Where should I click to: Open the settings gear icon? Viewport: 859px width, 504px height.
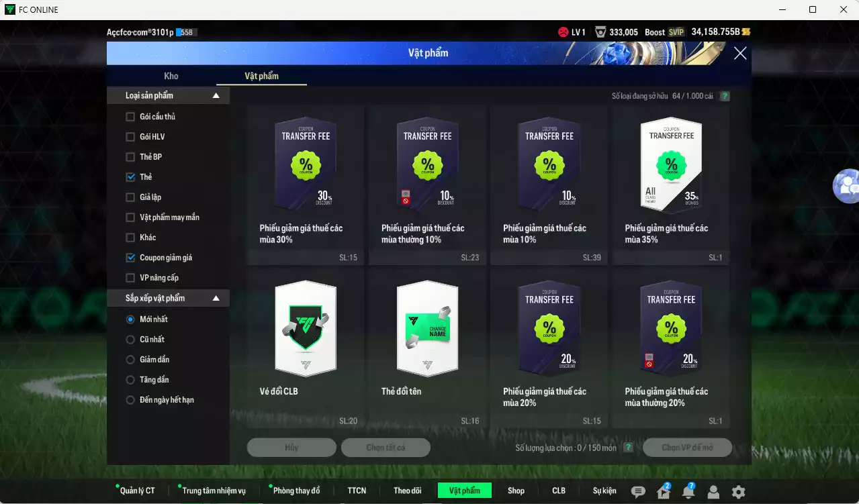(738, 492)
